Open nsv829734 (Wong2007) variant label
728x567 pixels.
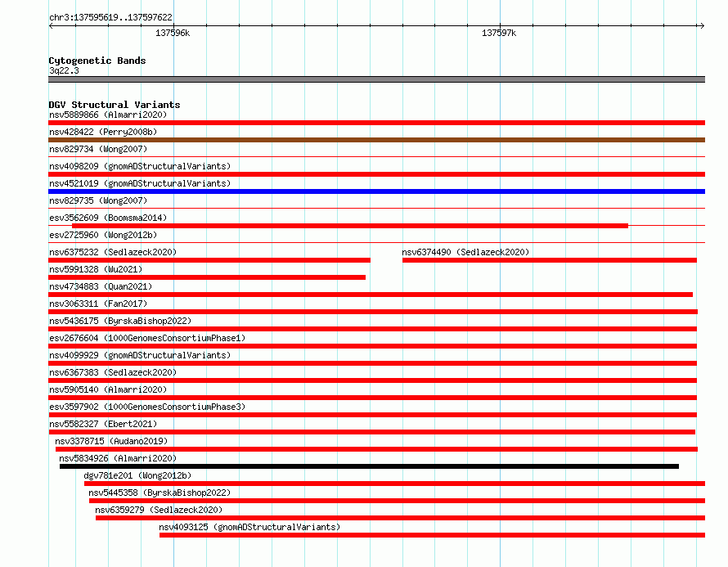(x=98, y=149)
